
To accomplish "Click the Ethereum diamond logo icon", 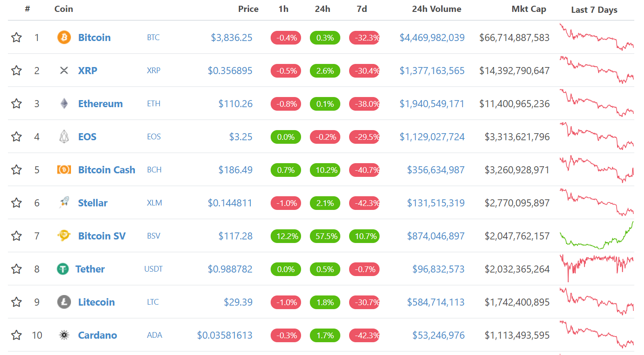I will tap(64, 104).
